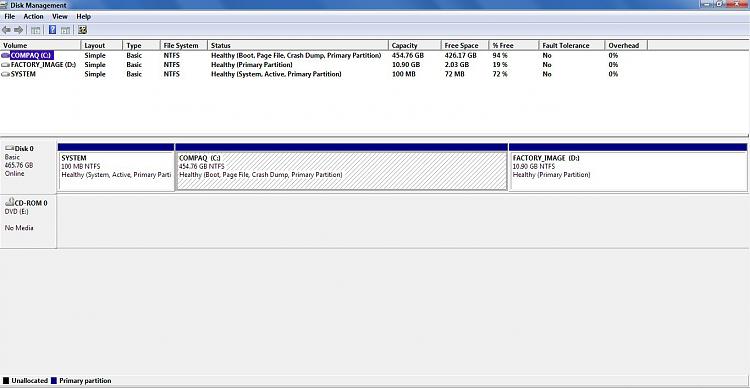This screenshot has height=389, width=750.
Task: Click the Disk 0 disk icon
Action: click(9, 148)
